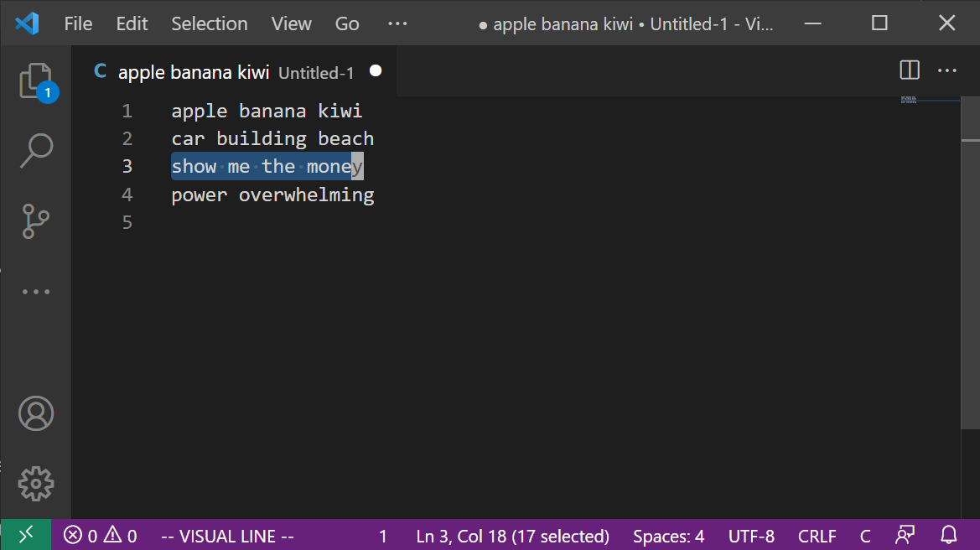
Task: Open a Remote Window via green indicator
Action: point(26,535)
